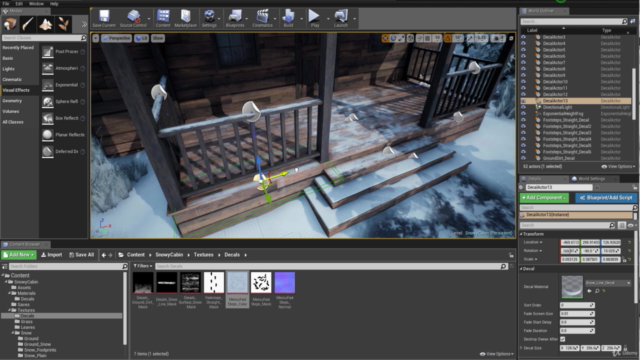The height and width of the screenshot is (360, 640).
Task: Toggle visibility eye for ExponentialHeightFog
Action: point(523,114)
